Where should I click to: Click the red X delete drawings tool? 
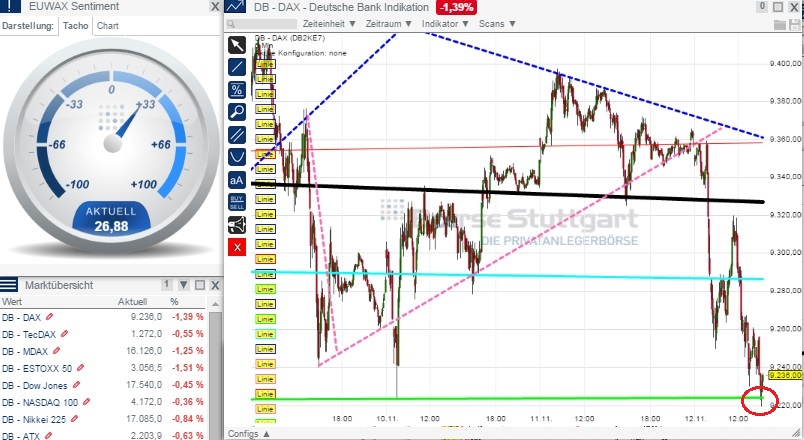pos(237,247)
